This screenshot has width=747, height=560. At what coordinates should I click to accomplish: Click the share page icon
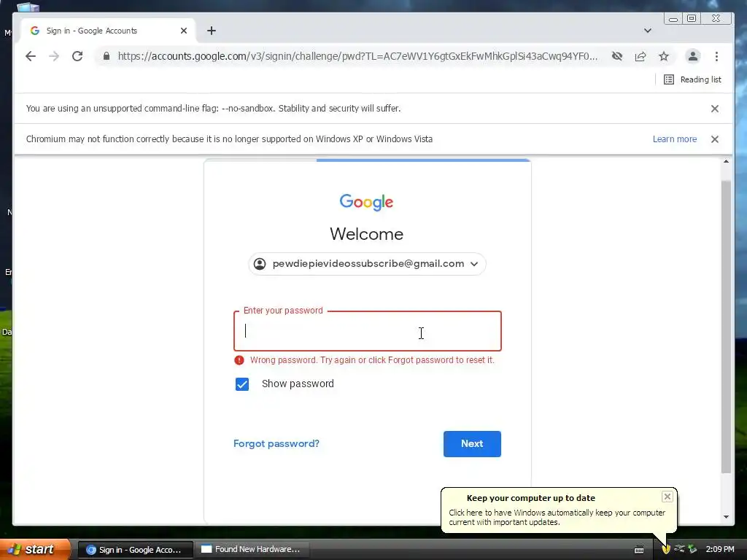click(x=640, y=56)
